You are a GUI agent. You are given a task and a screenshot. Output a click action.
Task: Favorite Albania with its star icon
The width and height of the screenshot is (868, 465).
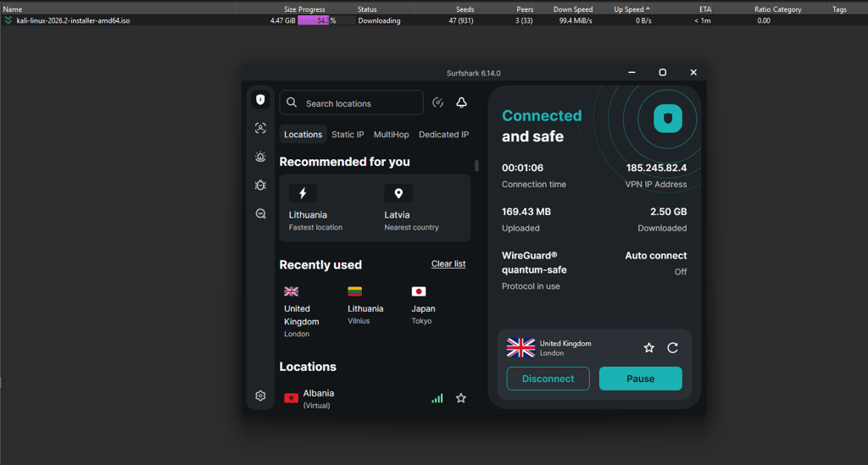pos(460,398)
